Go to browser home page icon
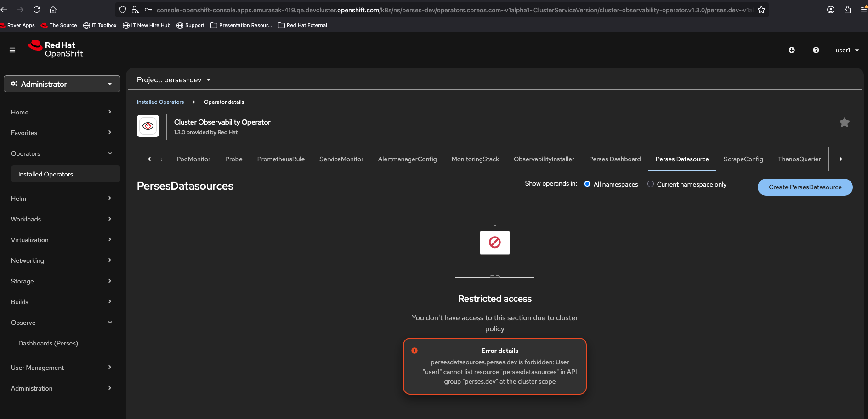The width and height of the screenshot is (868, 419). click(x=53, y=10)
